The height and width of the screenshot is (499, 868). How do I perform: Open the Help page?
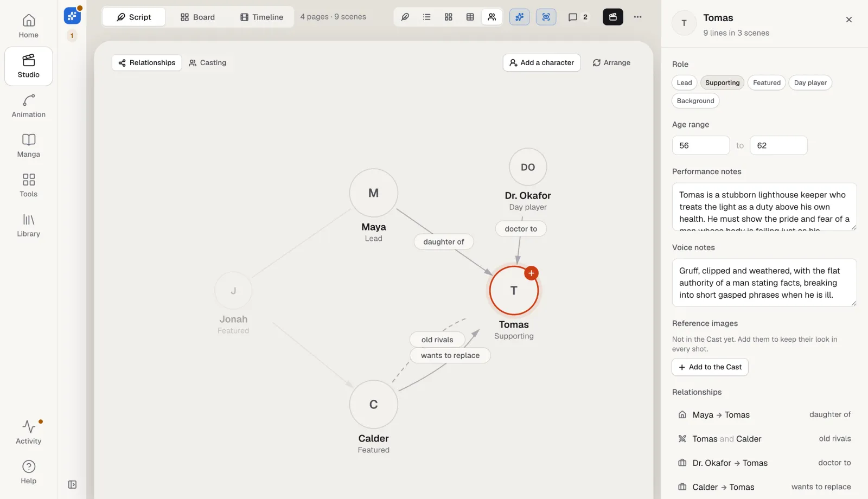(x=28, y=472)
